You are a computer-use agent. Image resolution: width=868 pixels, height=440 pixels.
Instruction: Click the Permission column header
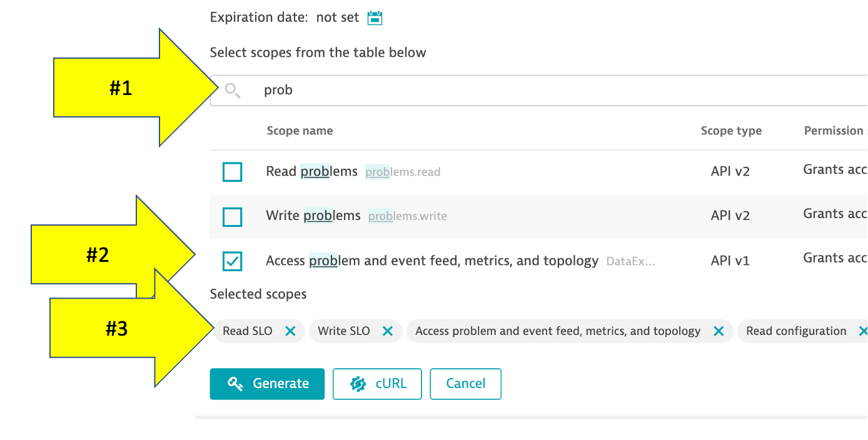coord(833,131)
